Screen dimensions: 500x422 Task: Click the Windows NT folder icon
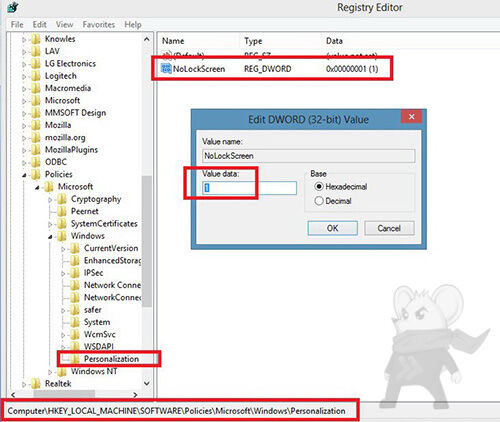tap(62, 372)
